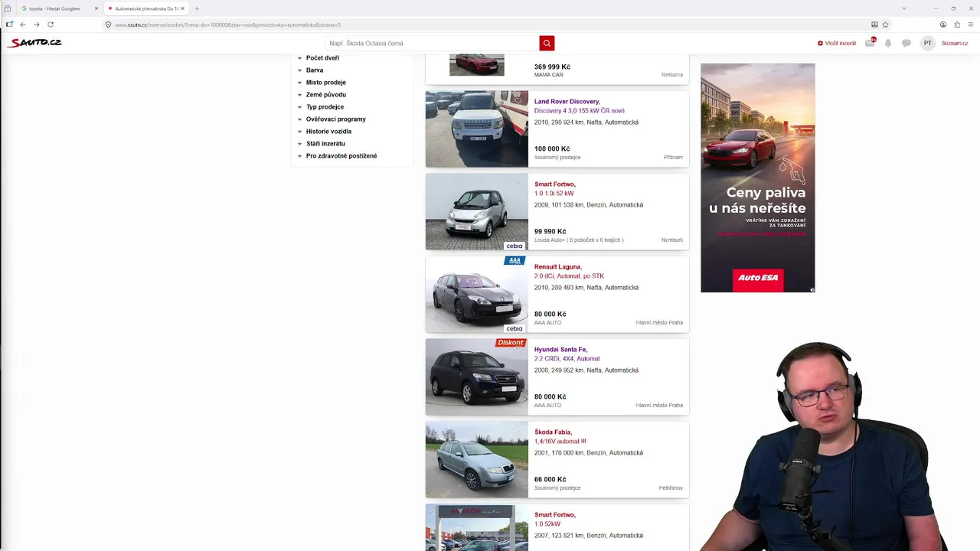Image resolution: width=980 pixels, height=551 pixels.
Task: Click AAA badge on Renault Laguna photo
Action: pyautogui.click(x=514, y=260)
